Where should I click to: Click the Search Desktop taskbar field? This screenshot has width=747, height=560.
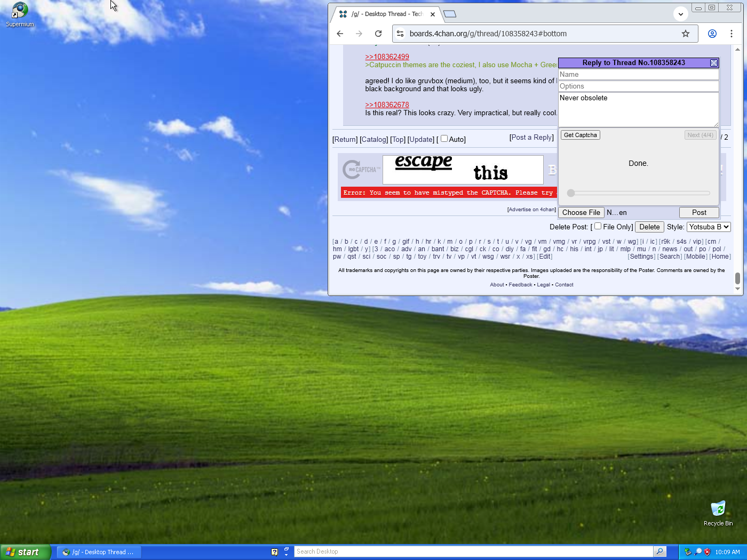tap(474, 551)
